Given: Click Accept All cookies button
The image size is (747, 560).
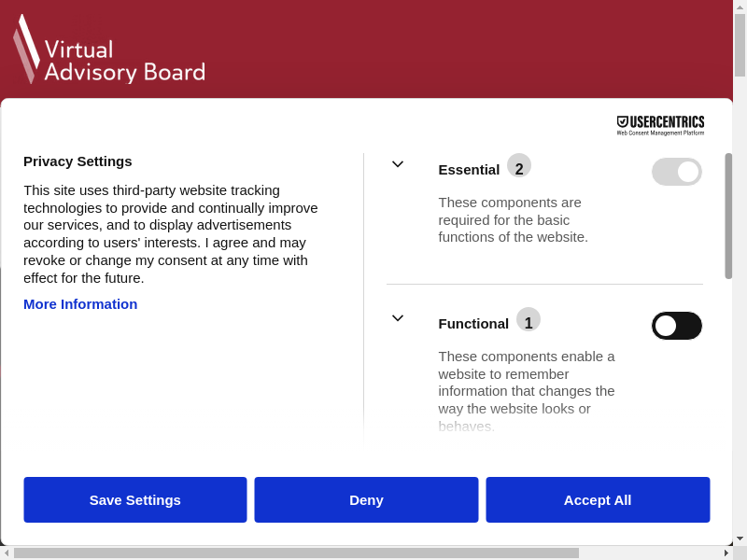Looking at the screenshot, I should [x=598, y=500].
